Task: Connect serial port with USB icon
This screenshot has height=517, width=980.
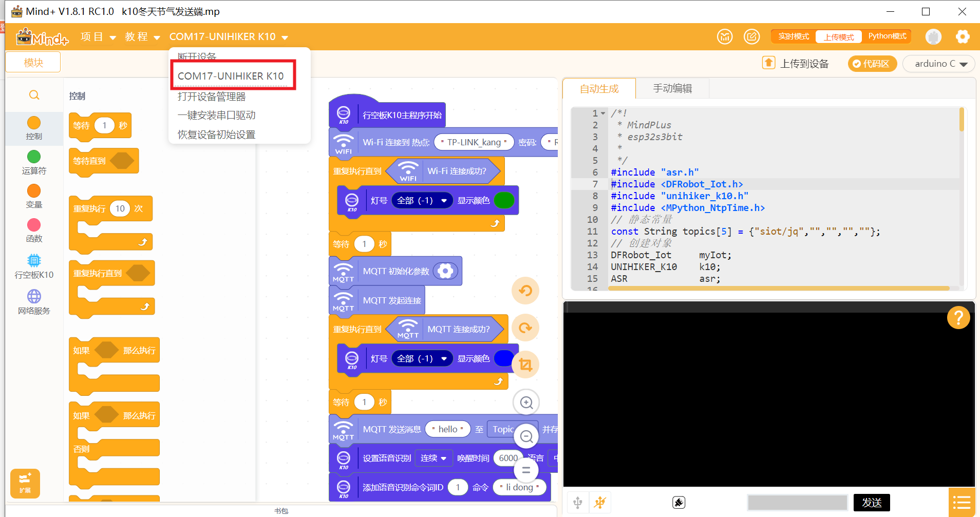Action: coord(578,503)
